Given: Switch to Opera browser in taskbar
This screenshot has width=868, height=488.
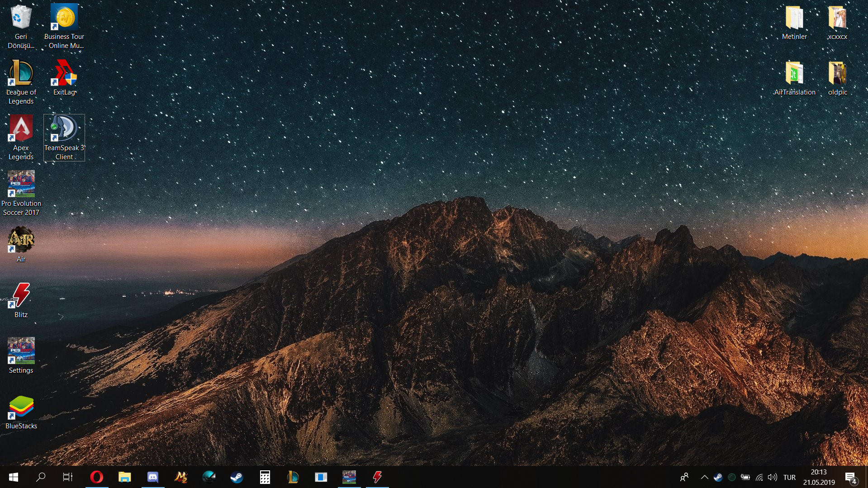Looking at the screenshot, I should point(96,477).
